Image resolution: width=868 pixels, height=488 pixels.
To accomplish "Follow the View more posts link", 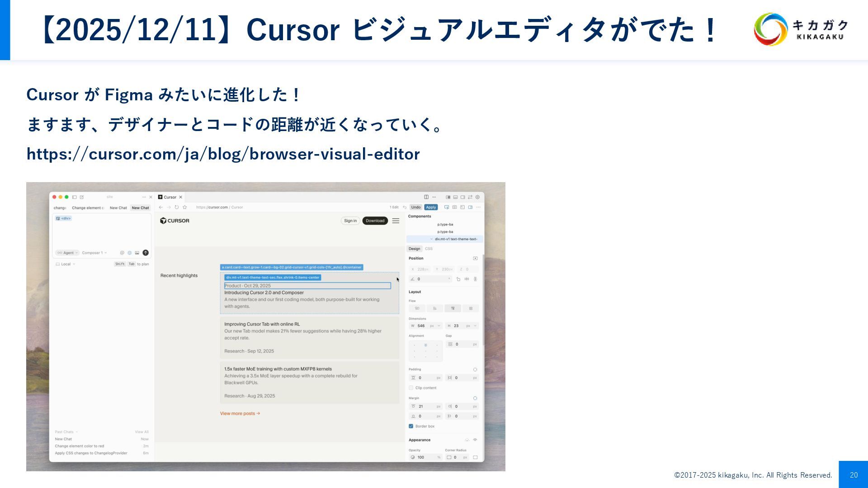I will pyautogui.click(x=240, y=413).
